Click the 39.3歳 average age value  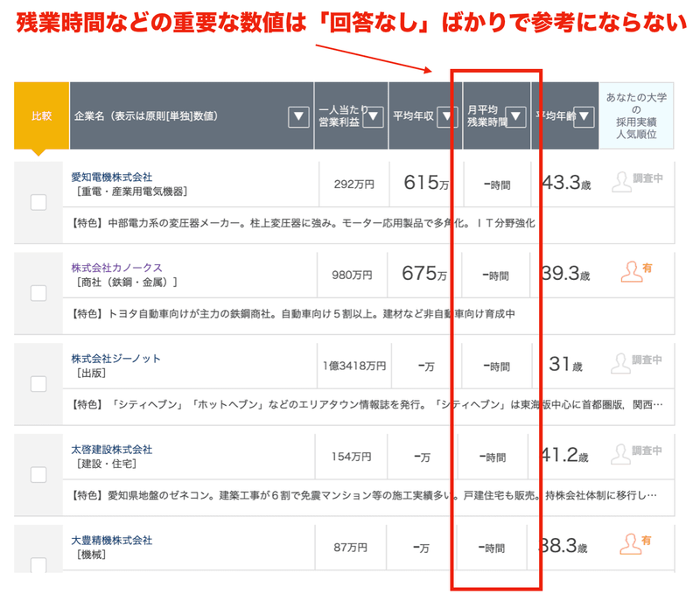pos(565,274)
